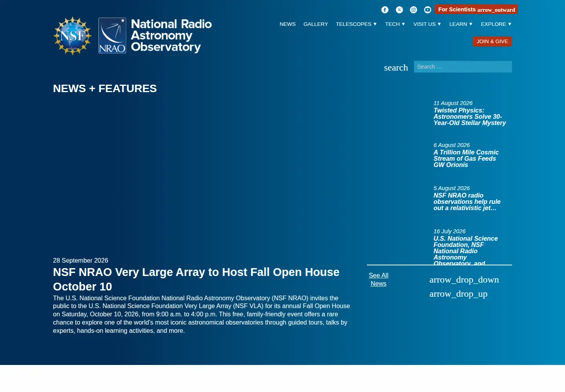Open the relativistic jet observations article

click(x=467, y=202)
